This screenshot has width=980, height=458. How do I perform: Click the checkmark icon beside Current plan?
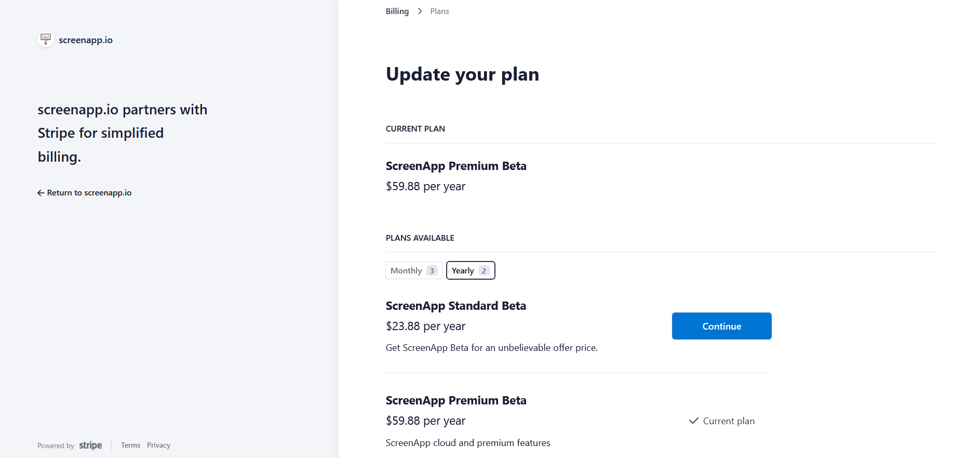tap(693, 421)
